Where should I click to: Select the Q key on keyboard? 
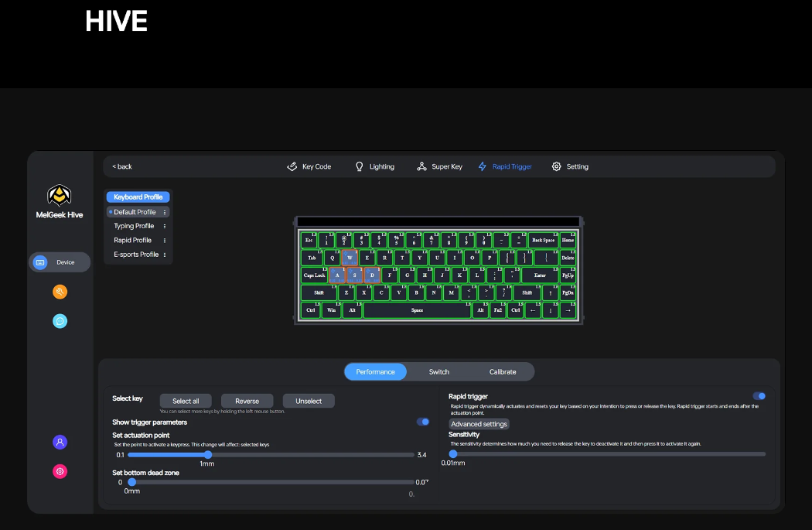[x=332, y=258]
